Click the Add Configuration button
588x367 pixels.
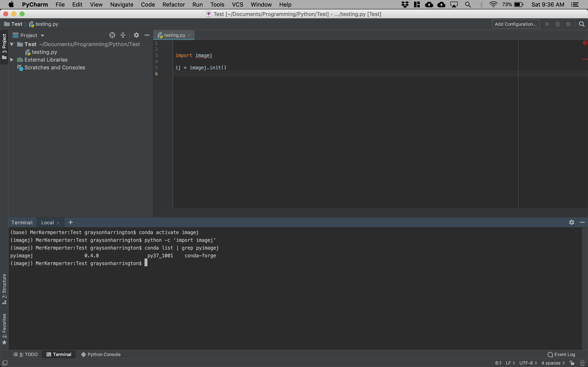pyautogui.click(x=516, y=24)
